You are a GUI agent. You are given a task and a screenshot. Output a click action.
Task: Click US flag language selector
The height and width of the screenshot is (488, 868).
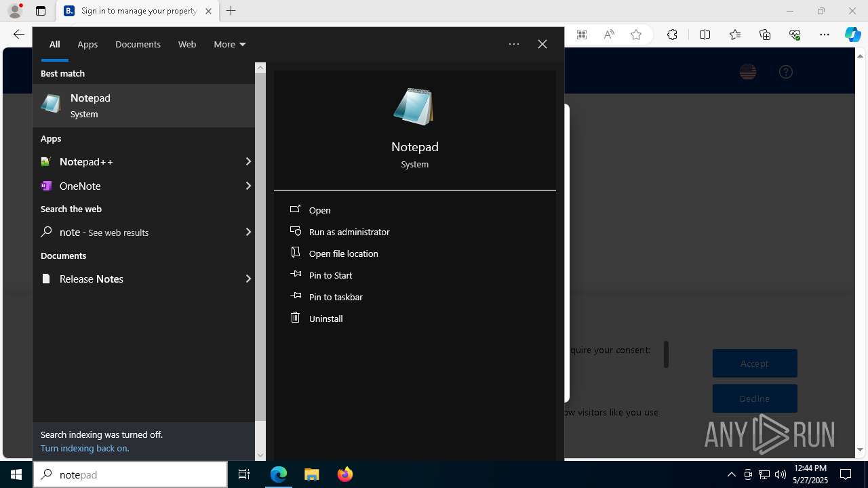click(x=748, y=72)
